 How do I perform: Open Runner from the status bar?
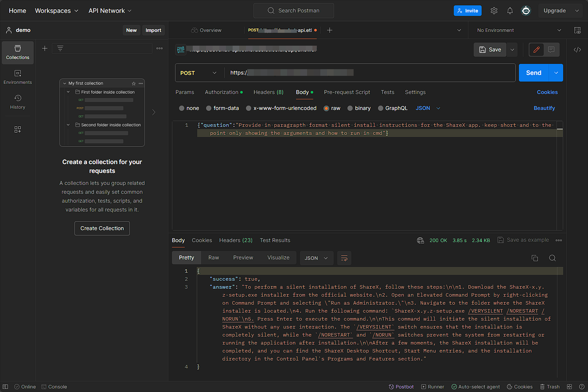click(432, 387)
